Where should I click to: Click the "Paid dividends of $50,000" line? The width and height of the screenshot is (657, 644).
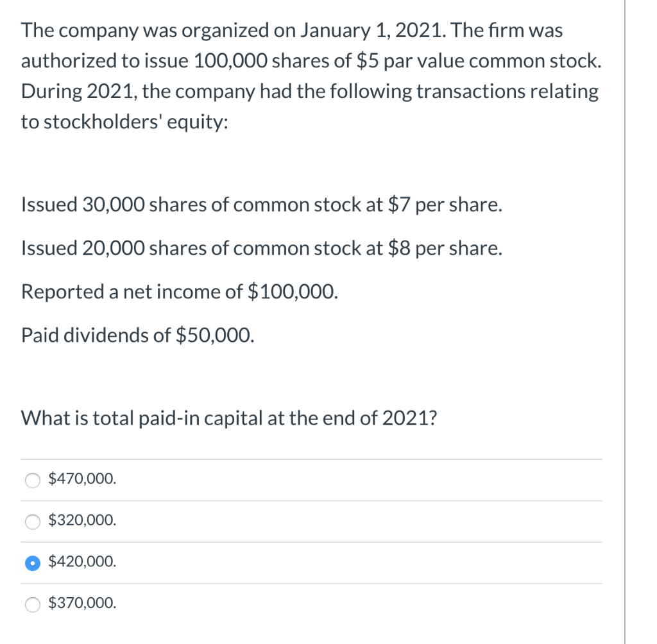137,334
